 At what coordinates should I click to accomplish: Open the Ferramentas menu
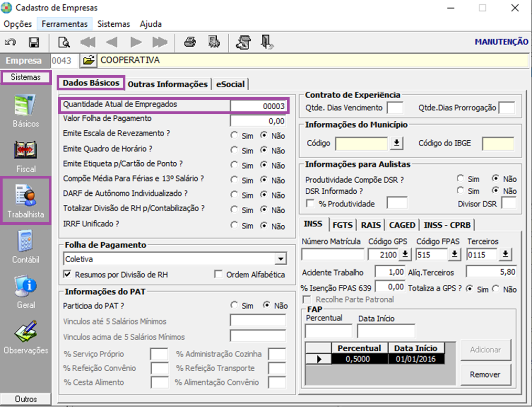tap(65, 24)
